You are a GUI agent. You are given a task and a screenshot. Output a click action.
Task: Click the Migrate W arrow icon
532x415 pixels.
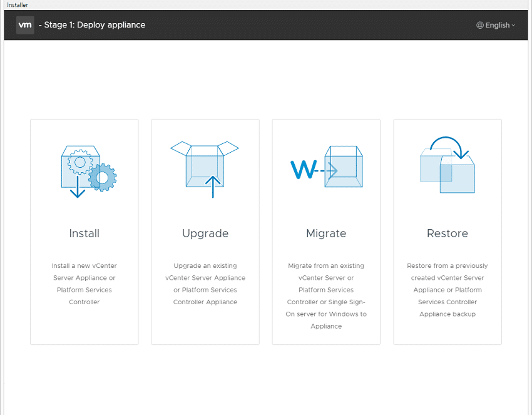[326, 167]
